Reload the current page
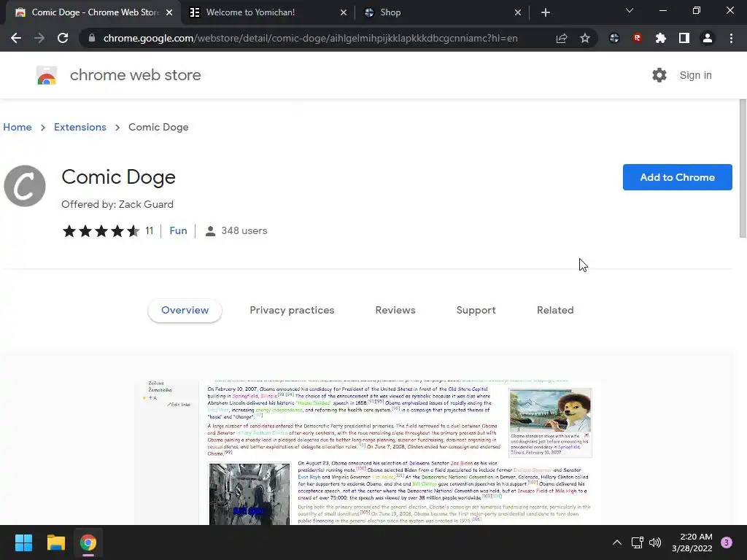Screen dimensions: 747x560 click(63, 38)
